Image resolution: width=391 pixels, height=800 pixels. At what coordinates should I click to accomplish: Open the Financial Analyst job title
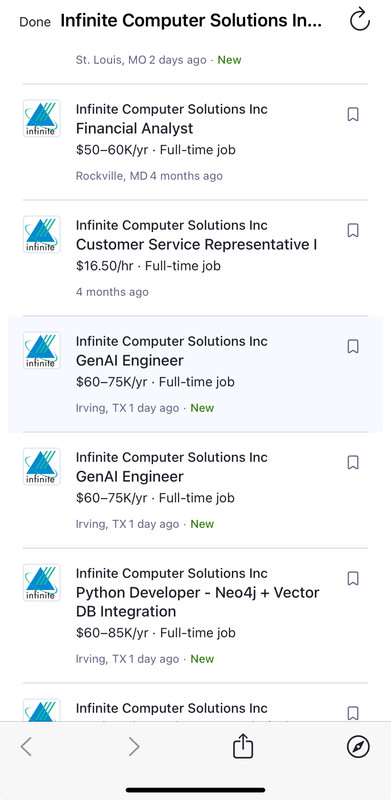tap(135, 129)
